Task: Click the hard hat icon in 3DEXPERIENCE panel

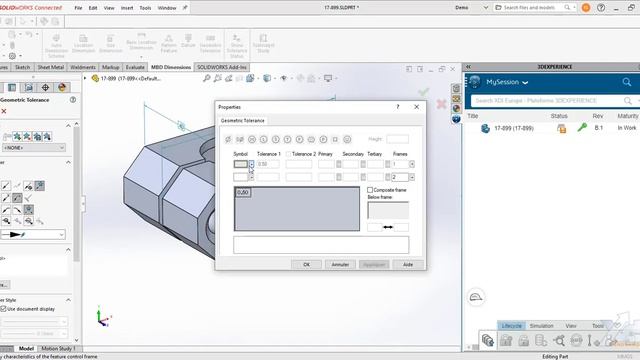Action: [476, 297]
